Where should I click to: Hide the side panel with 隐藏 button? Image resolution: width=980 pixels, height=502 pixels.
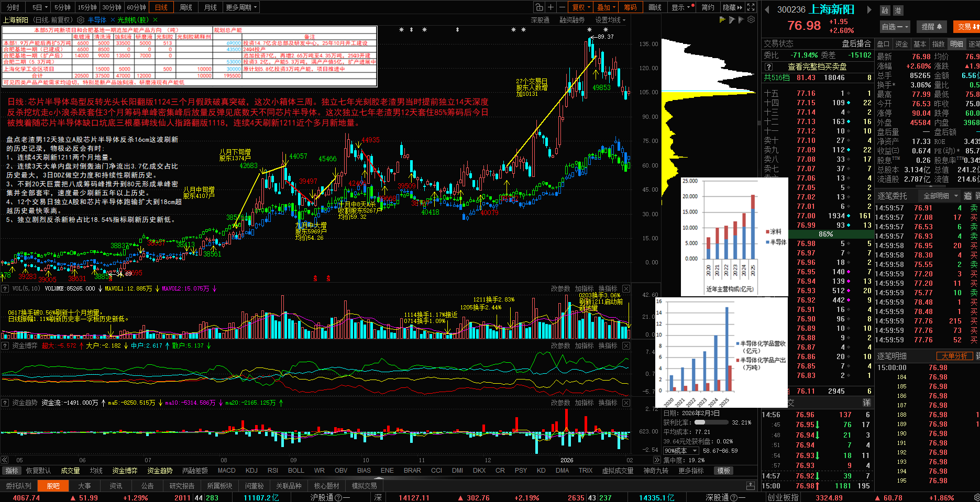(x=732, y=7)
